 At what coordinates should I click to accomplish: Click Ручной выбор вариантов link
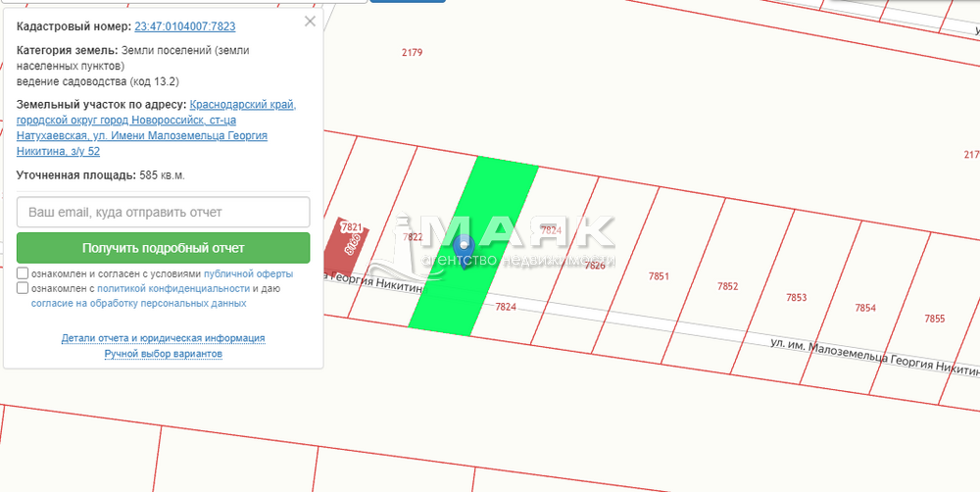pos(163,354)
